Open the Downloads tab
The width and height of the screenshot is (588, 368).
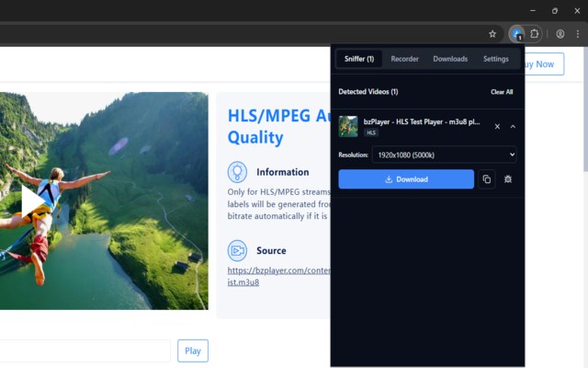point(450,59)
